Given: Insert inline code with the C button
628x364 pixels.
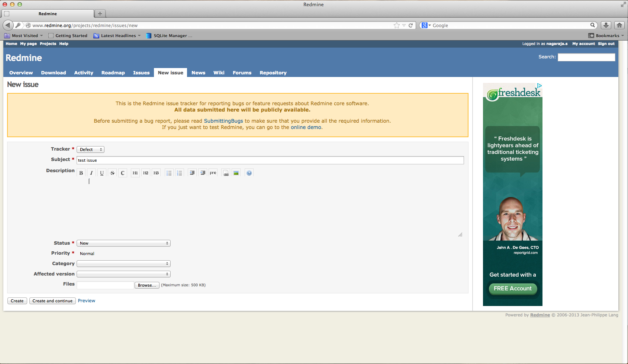Looking at the screenshot, I should coord(123,173).
